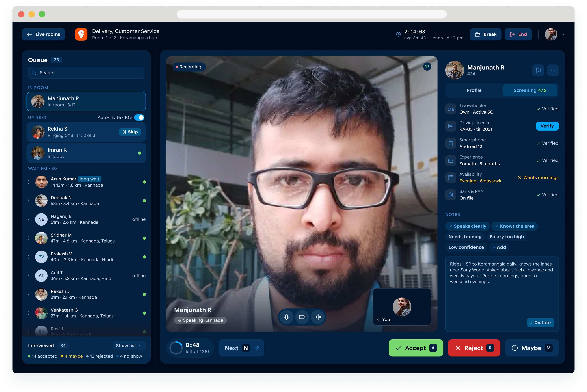Turn off the camera in the call controls
This screenshot has height=392, width=587.
[x=302, y=317]
